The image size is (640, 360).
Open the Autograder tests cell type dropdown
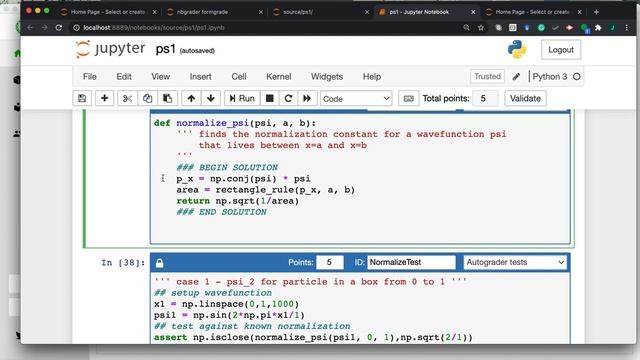[x=516, y=262]
